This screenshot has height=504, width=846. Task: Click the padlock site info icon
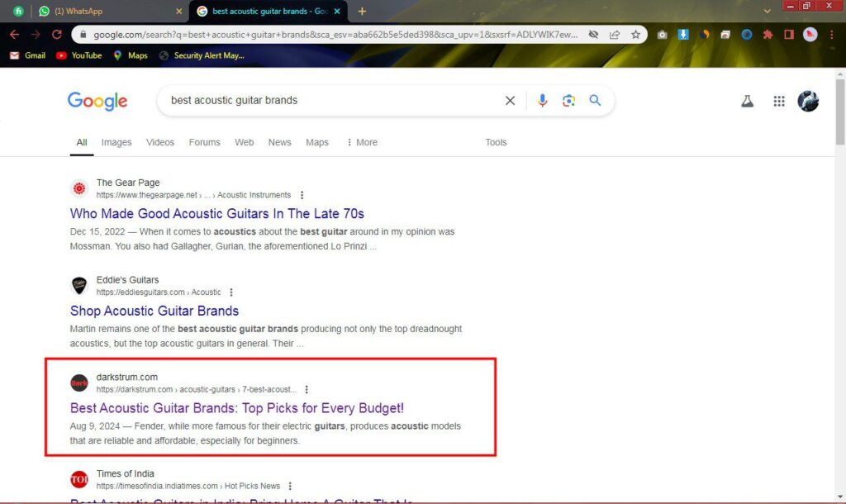click(x=83, y=35)
